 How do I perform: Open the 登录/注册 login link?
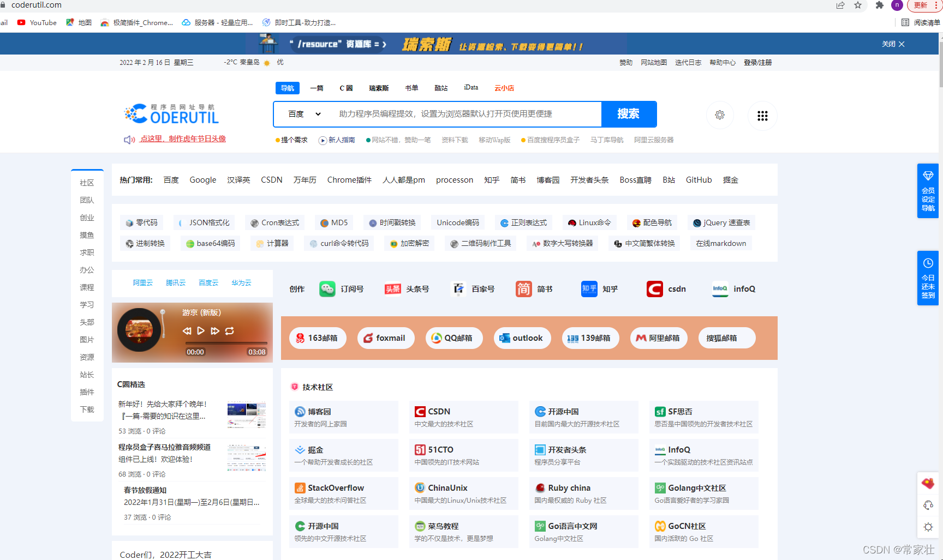[757, 63]
